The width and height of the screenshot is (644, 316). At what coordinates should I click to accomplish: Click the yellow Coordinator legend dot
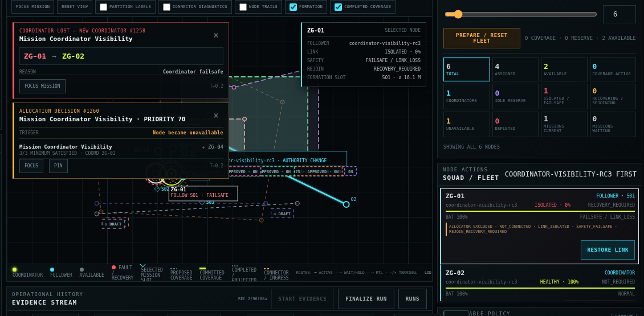(14, 270)
